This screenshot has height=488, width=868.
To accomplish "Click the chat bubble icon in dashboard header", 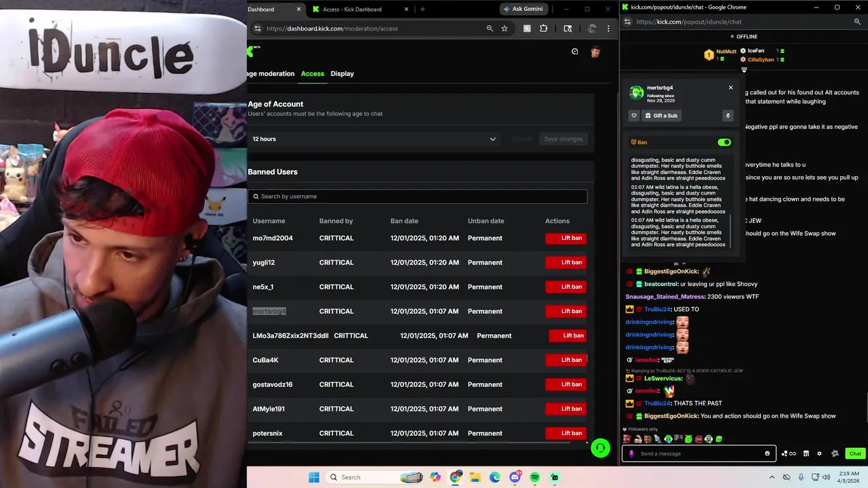I will tap(575, 52).
